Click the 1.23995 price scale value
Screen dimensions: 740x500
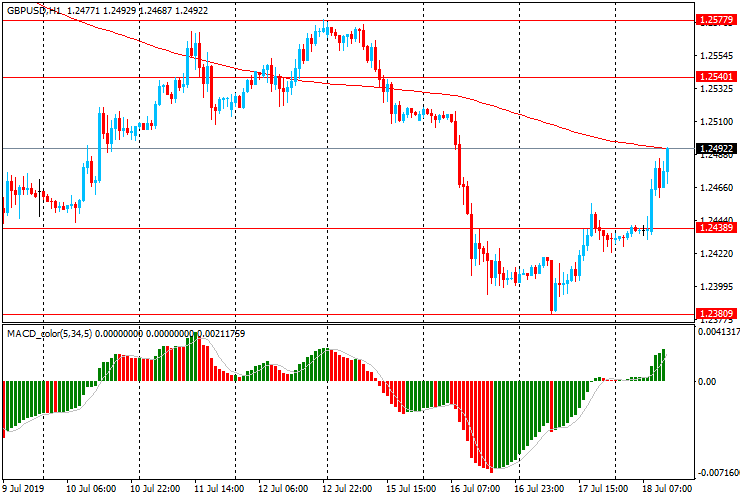(716, 287)
